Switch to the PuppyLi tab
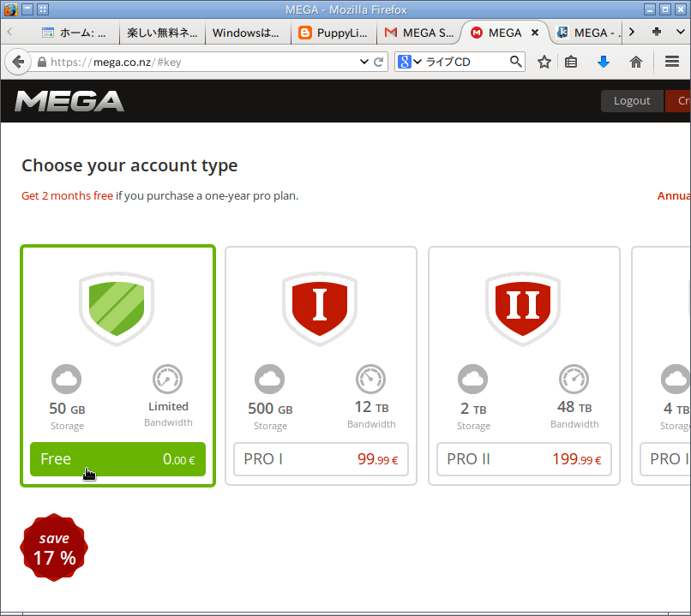691x616 pixels. tap(333, 33)
